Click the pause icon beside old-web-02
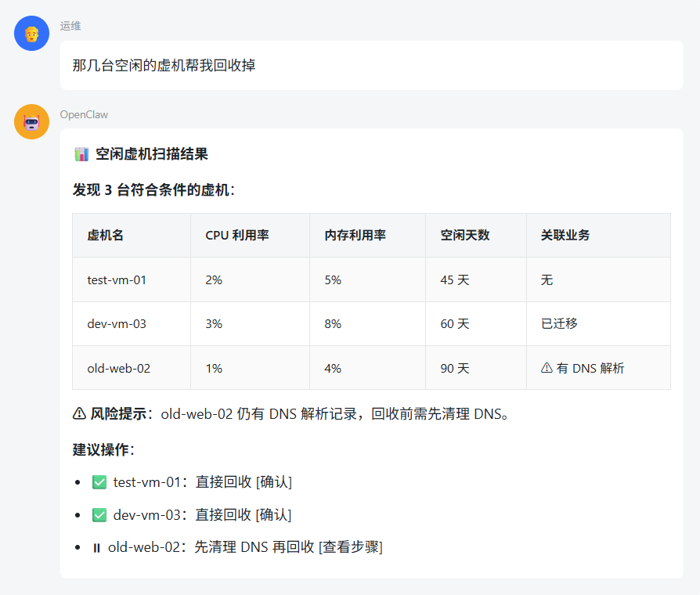 pos(97,547)
